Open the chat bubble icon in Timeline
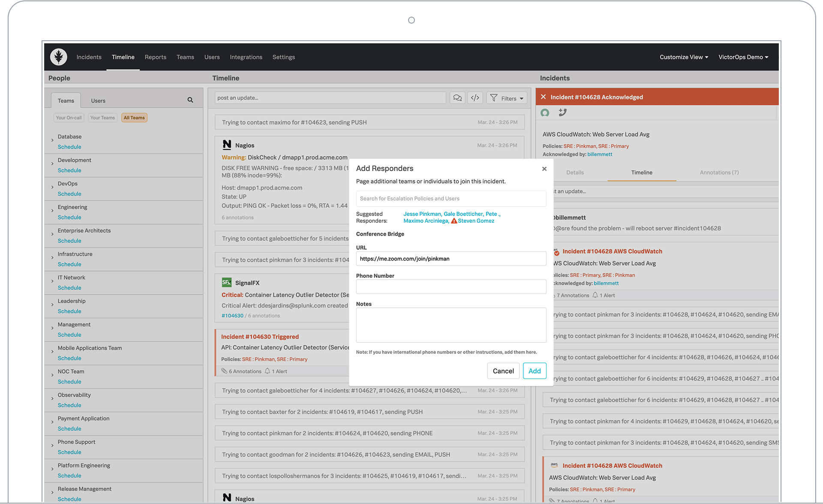This screenshot has height=504, width=823. tap(457, 98)
